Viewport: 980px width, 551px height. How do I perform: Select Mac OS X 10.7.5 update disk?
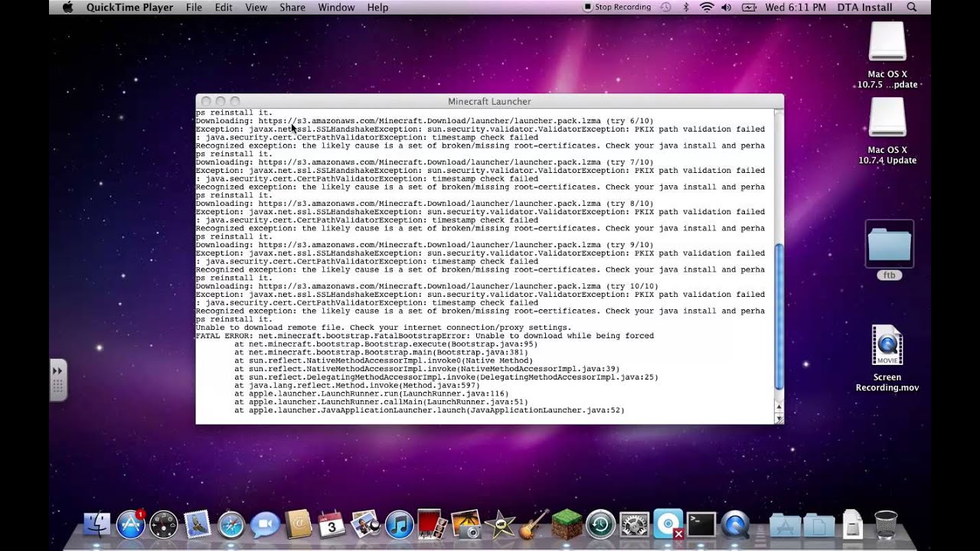coord(887,55)
